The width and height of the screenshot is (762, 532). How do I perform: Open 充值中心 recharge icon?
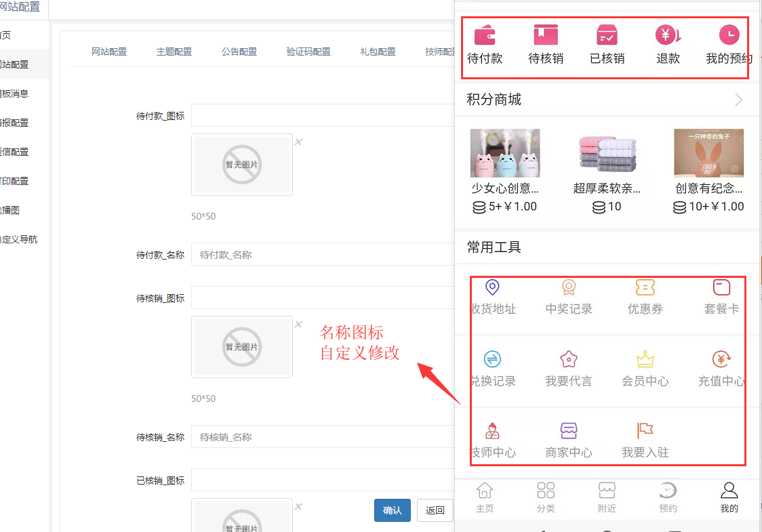coord(721,359)
